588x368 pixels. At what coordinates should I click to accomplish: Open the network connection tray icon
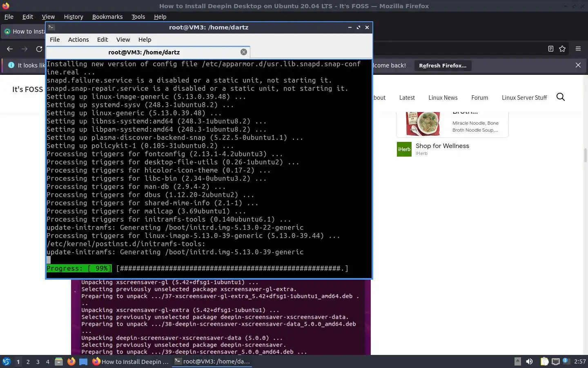click(x=555, y=361)
